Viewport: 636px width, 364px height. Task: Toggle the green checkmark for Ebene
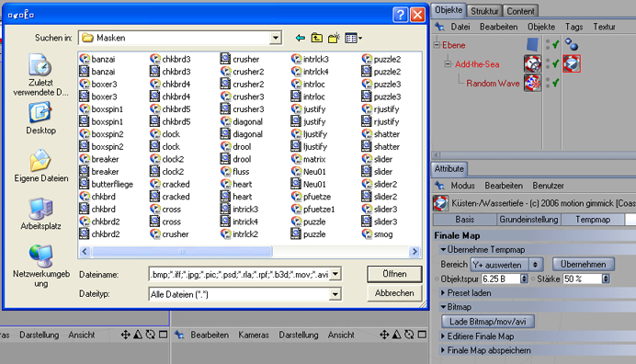[556, 44]
